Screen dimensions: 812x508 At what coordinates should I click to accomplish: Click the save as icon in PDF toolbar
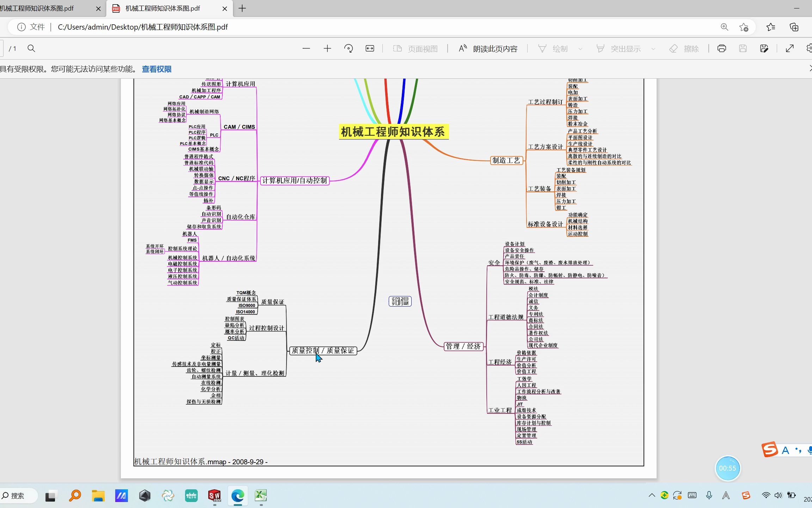coord(764,49)
